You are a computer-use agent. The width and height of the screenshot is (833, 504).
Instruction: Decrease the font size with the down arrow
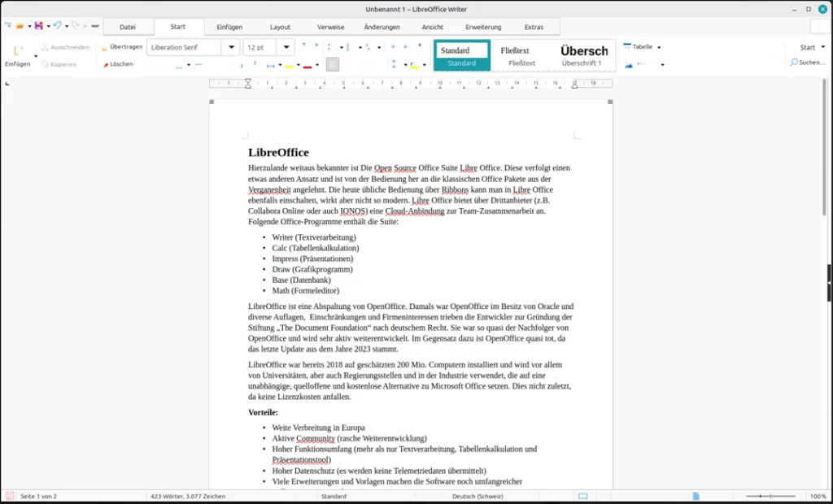coord(316,46)
